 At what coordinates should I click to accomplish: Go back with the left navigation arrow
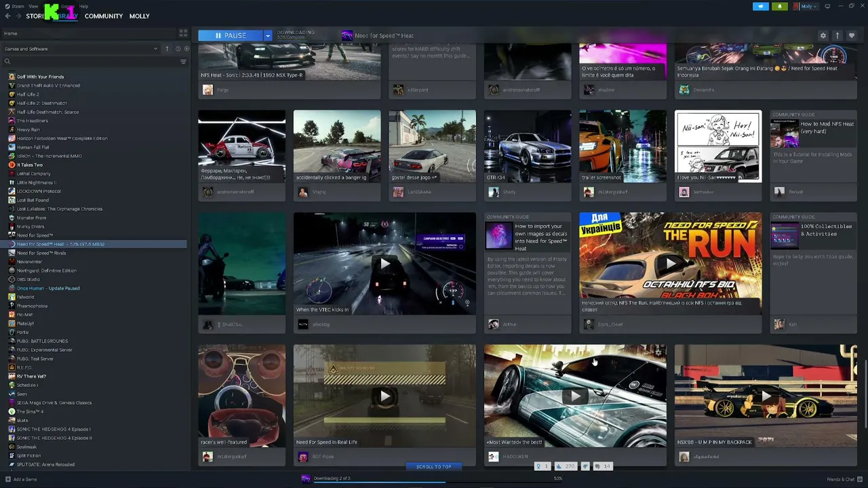pos(7,16)
